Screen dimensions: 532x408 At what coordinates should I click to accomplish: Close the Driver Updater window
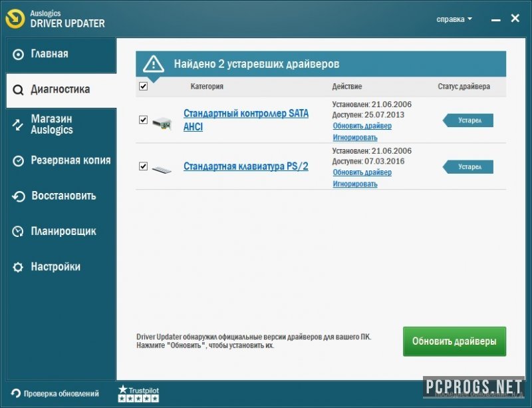pyautogui.click(x=515, y=19)
